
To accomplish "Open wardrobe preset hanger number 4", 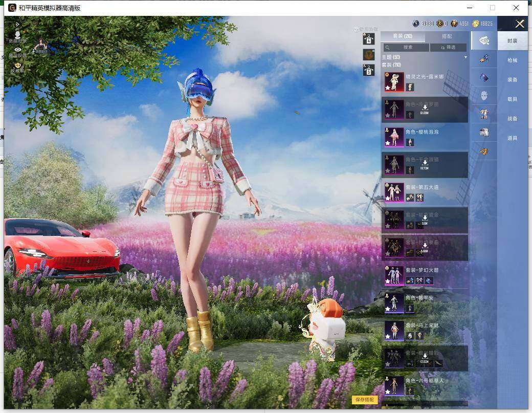I will point(369,39).
